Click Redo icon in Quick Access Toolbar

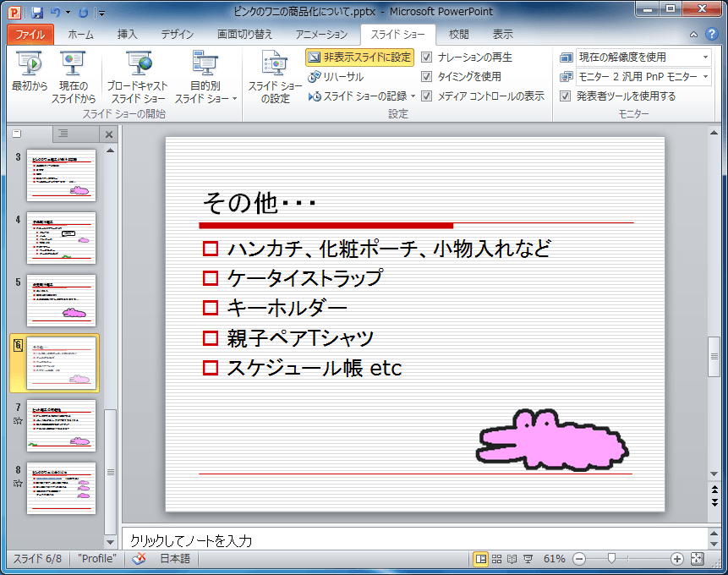pyautogui.click(x=84, y=13)
